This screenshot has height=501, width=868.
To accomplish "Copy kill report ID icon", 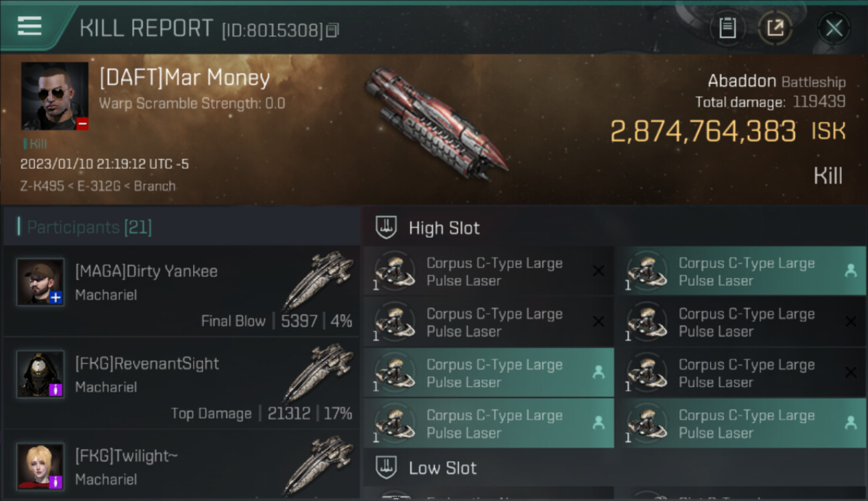I will click(x=333, y=30).
